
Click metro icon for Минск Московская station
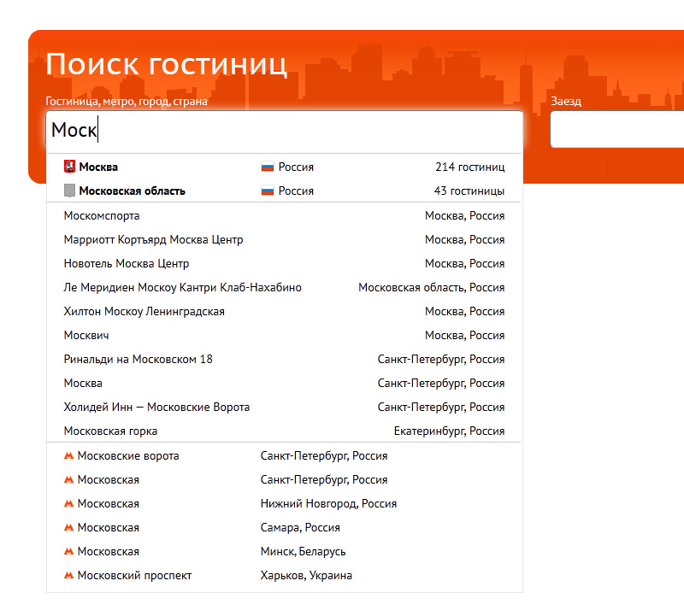69,552
